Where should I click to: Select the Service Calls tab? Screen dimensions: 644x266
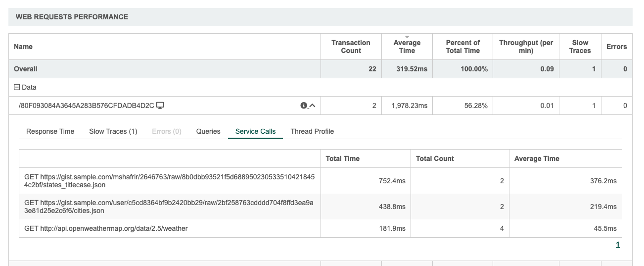[255, 131]
